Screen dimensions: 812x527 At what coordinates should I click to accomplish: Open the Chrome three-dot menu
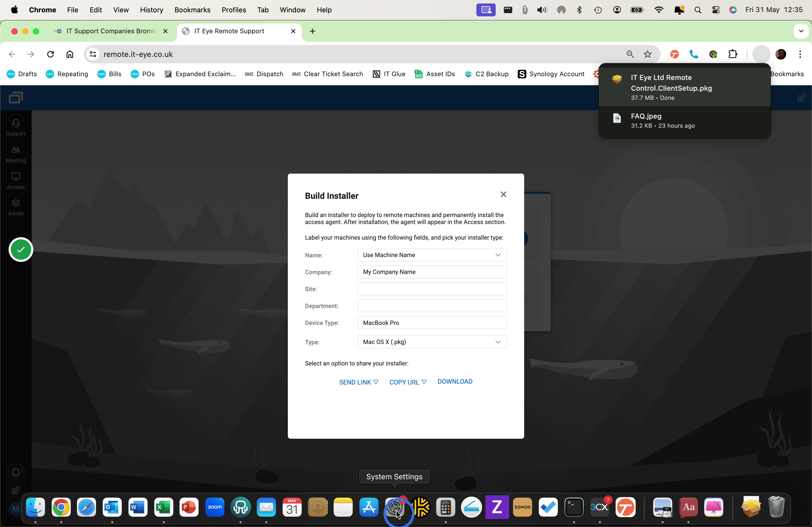point(800,54)
